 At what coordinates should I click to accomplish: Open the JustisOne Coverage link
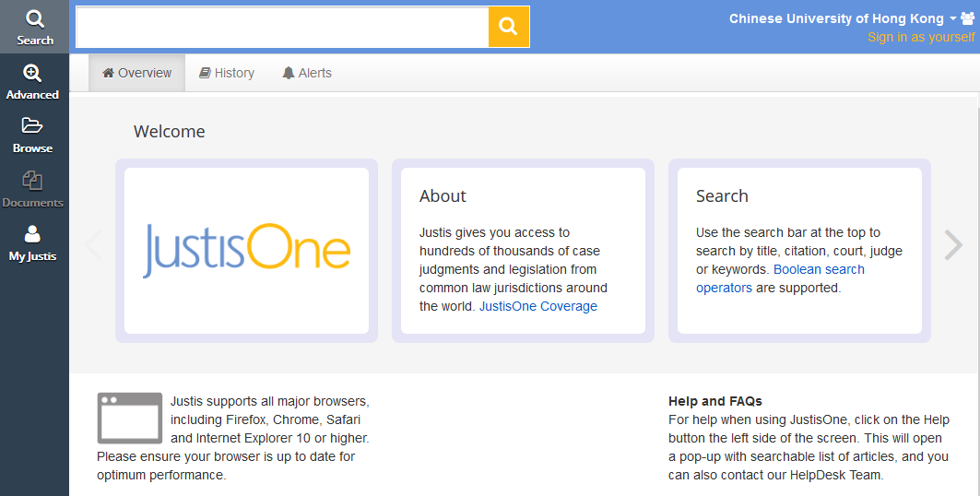[538, 306]
